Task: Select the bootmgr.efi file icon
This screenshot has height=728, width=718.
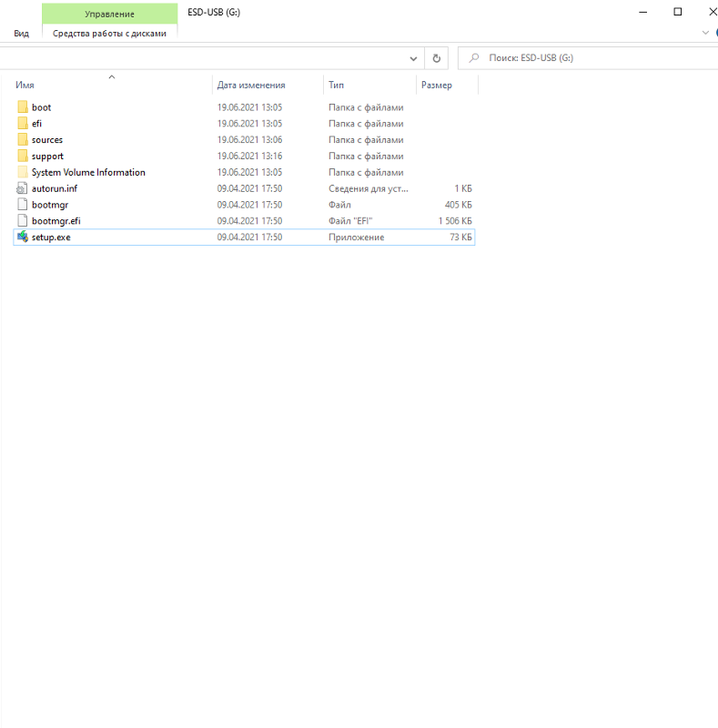Action: 22,221
